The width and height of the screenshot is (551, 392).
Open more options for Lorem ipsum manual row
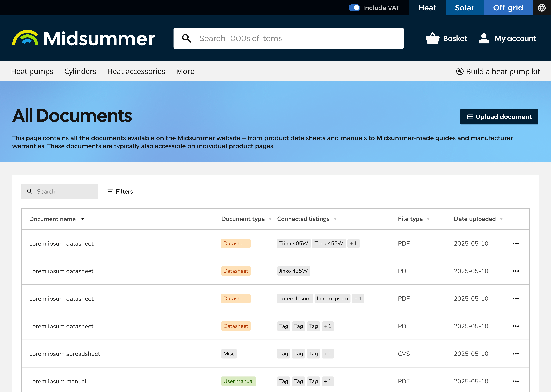click(x=516, y=381)
